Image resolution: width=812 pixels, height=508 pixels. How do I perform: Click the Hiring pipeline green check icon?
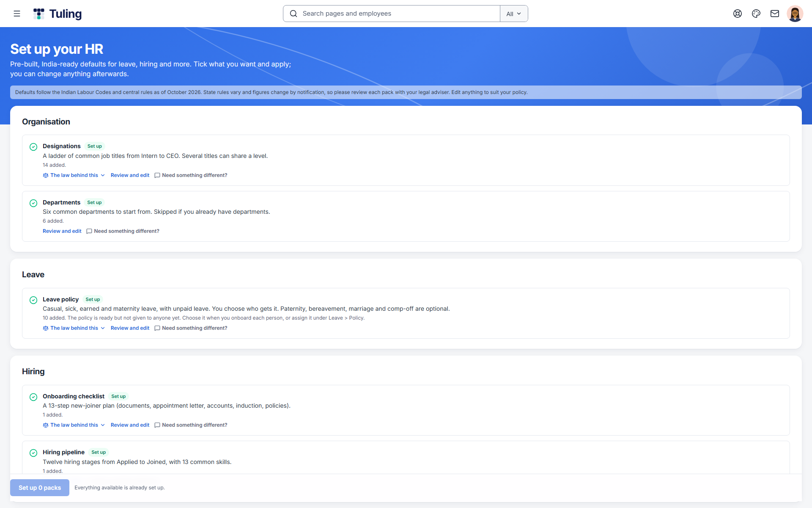tap(33, 453)
